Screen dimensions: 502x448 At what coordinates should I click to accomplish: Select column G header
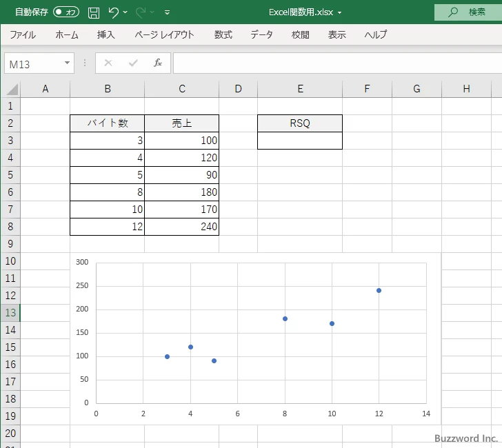pos(416,89)
